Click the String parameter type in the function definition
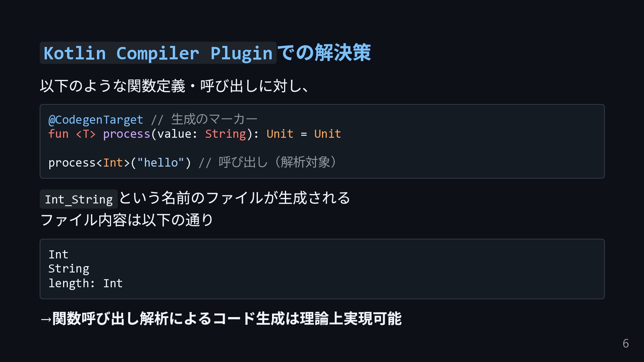This screenshot has width=644, height=362. 225,134
